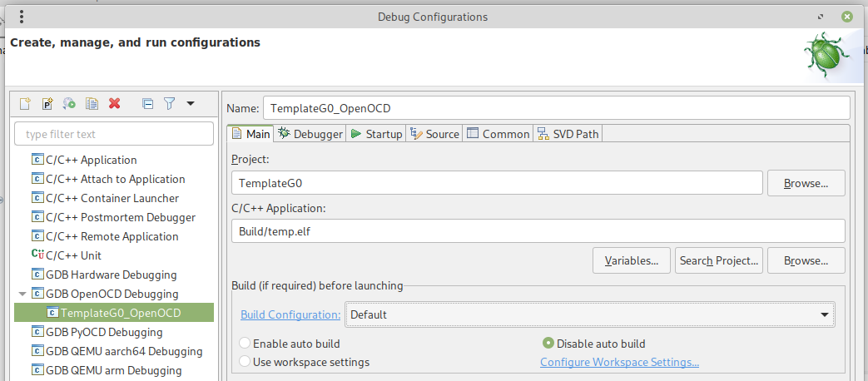Screen dimensions: 868x381
Task: Collapse all configuration tree items
Action: click(147, 104)
